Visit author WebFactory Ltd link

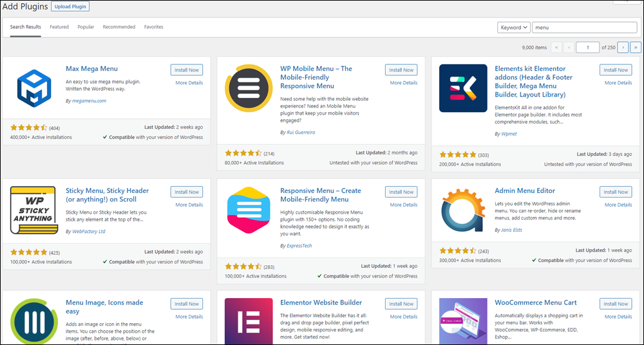click(89, 231)
